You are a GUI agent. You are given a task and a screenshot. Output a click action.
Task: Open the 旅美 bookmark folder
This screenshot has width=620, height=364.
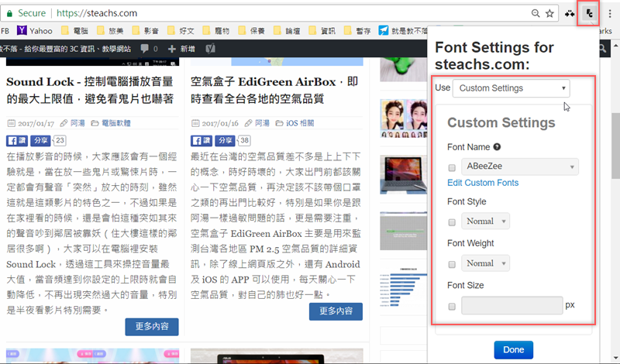coord(110,30)
